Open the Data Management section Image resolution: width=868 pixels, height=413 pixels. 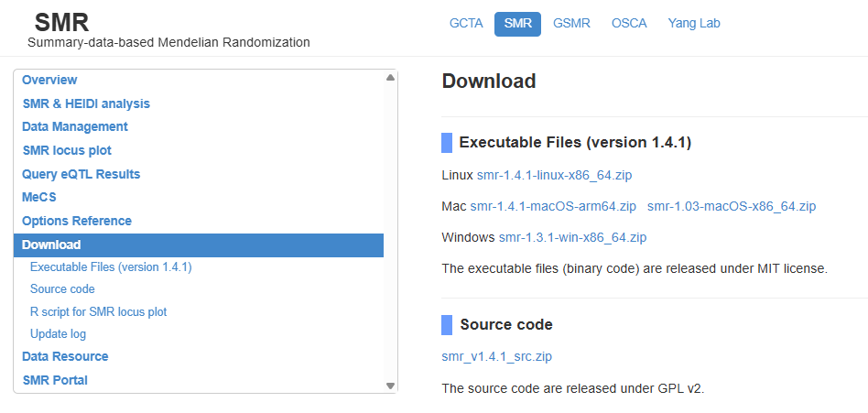(75, 126)
